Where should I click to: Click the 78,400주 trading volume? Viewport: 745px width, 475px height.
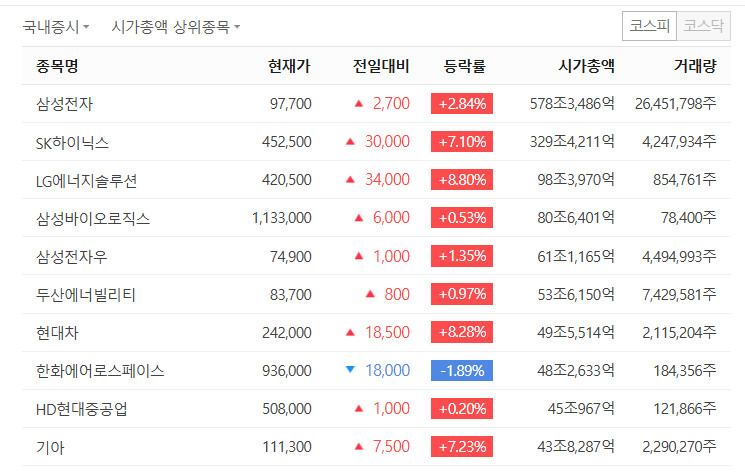coord(688,218)
